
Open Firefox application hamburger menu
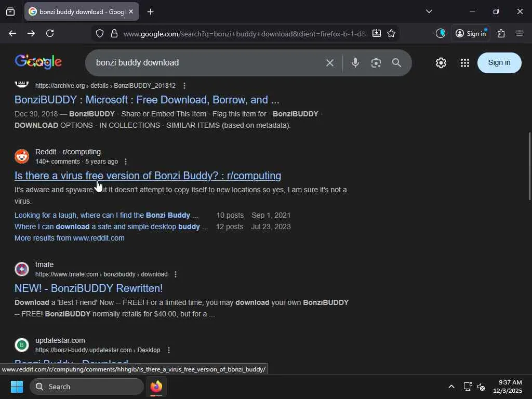(520, 33)
